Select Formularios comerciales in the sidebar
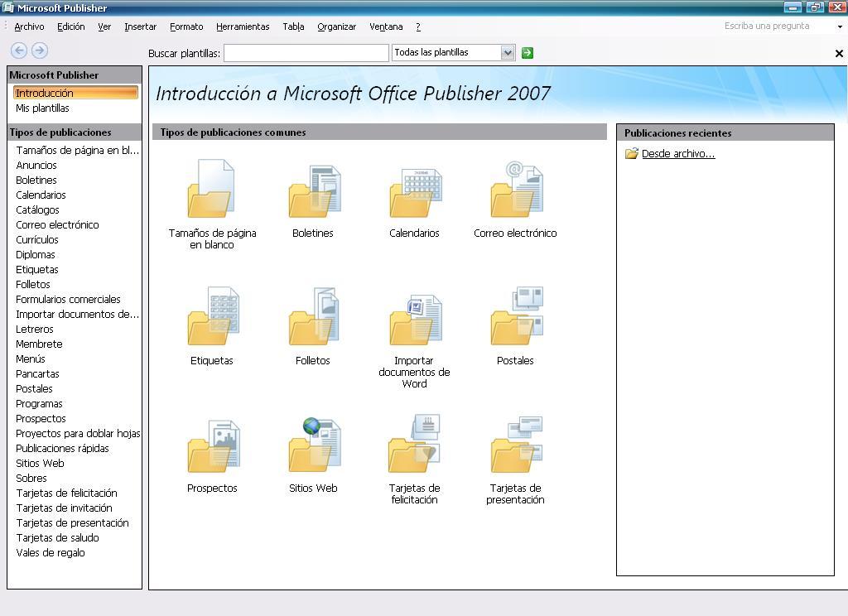The width and height of the screenshot is (848, 616). click(x=68, y=299)
